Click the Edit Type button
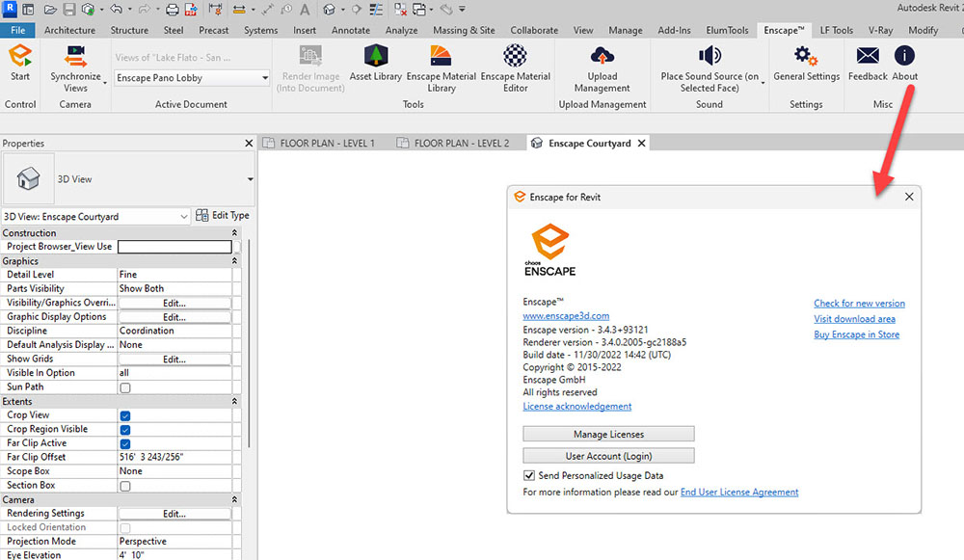The width and height of the screenshot is (964, 560). pyautogui.click(x=223, y=215)
